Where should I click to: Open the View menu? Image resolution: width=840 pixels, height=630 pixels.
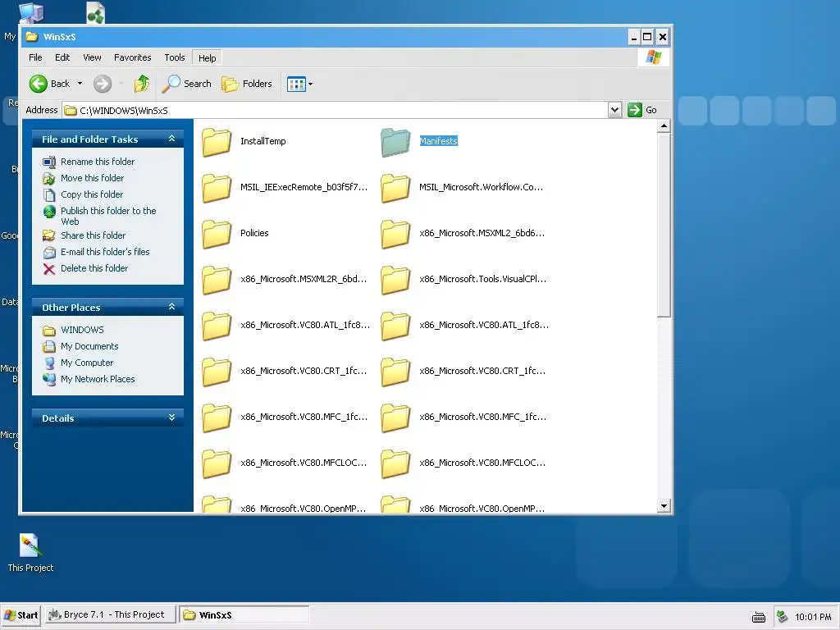(92, 57)
